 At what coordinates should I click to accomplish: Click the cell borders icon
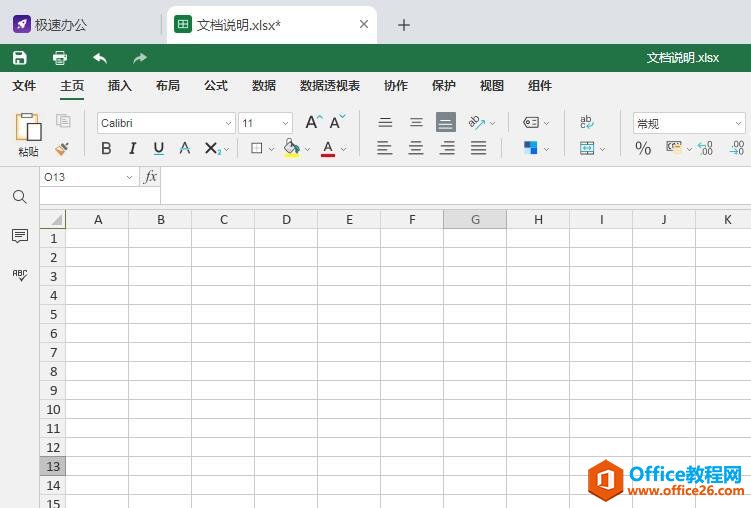click(257, 148)
